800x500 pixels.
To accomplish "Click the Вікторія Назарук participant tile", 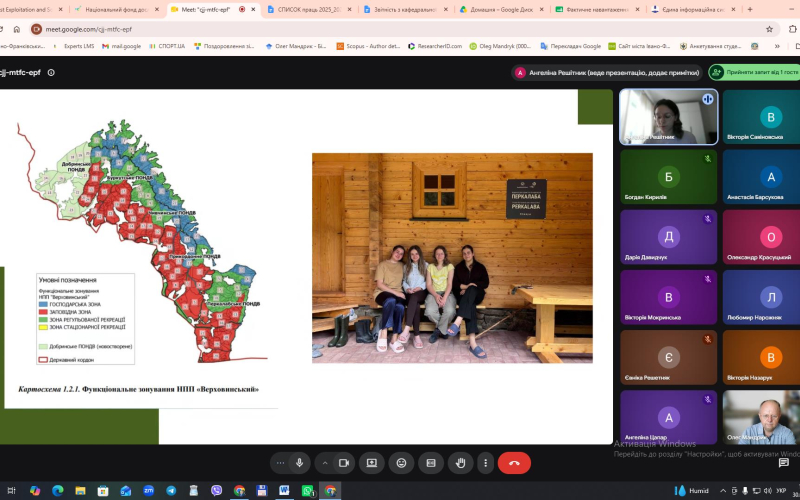I will [761, 357].
